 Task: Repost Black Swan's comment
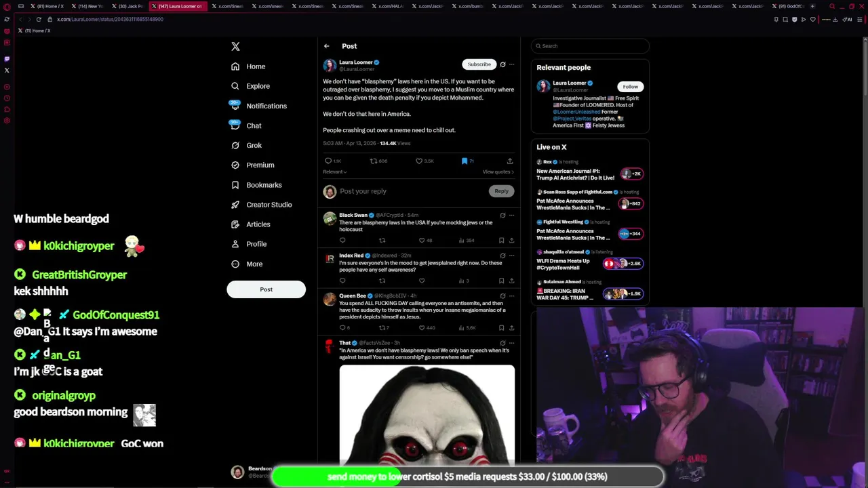point(382,240)
